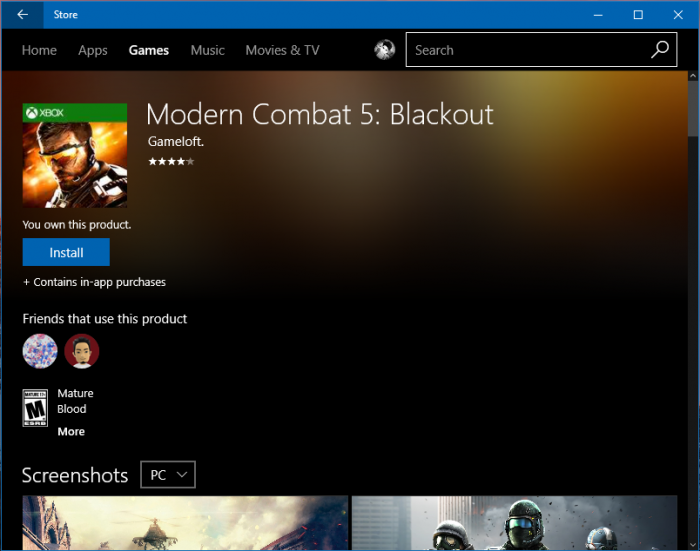Click the 'Screenshots' heading
The image size is (700, 551).
75,475
